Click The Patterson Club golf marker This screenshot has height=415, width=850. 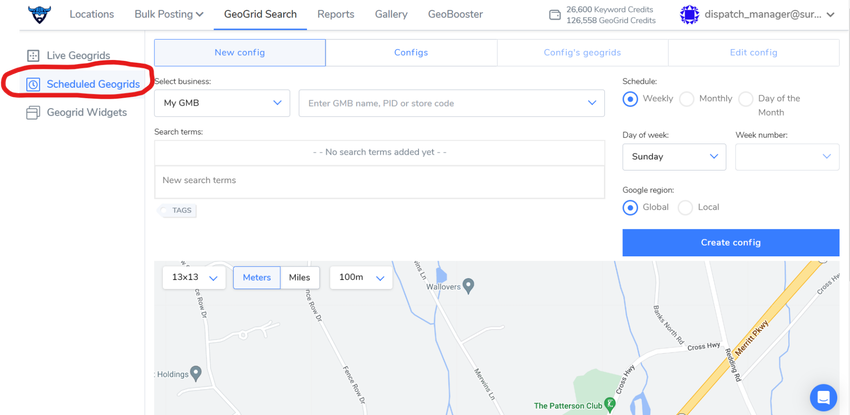(x=610, y=403)
